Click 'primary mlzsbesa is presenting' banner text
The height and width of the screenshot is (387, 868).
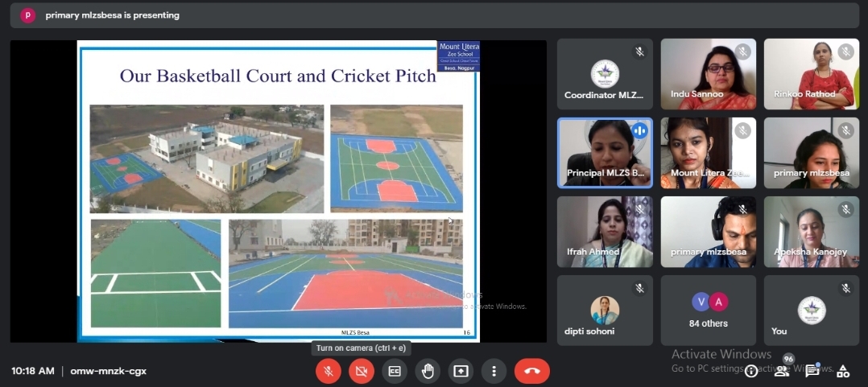(113, 15)
